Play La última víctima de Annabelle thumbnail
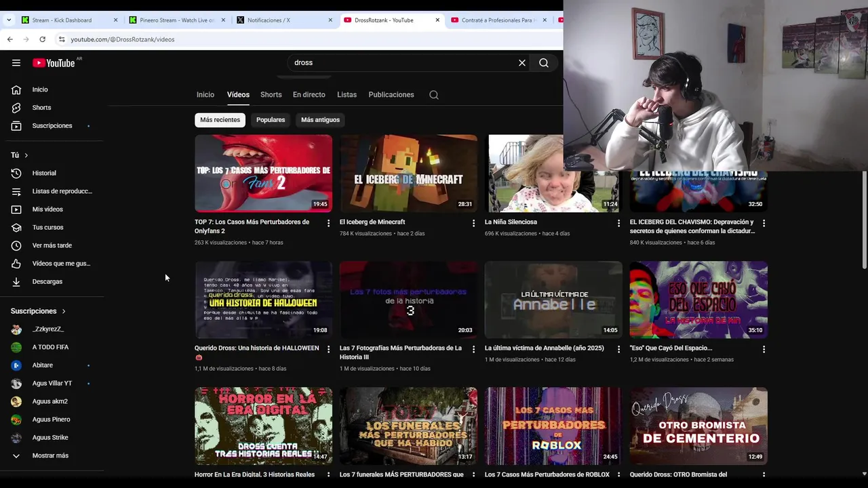Viewport: 868px width, 488px height. 553,300
